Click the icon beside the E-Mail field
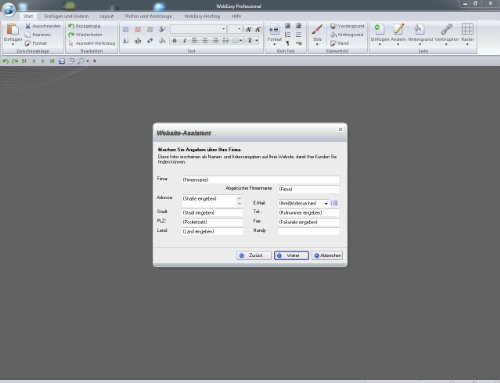 pyautogui.click(x=334, y=203)
